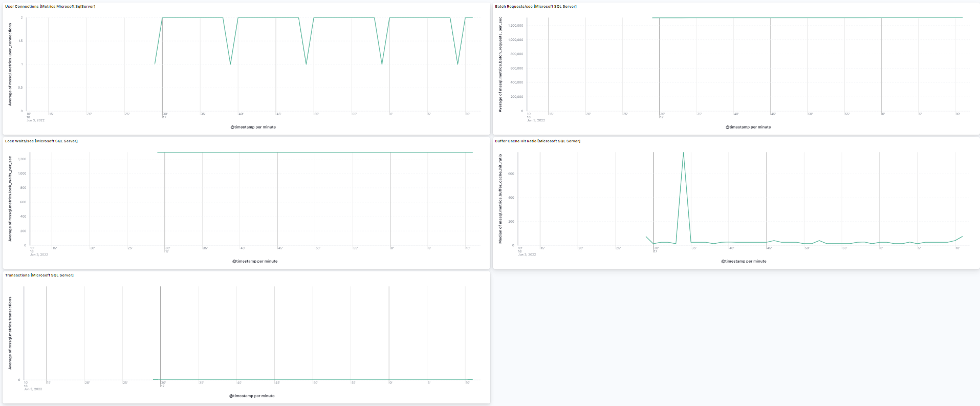
Task: Click the batch_requests_per_sec y-axis label
Action: (500, 65)
